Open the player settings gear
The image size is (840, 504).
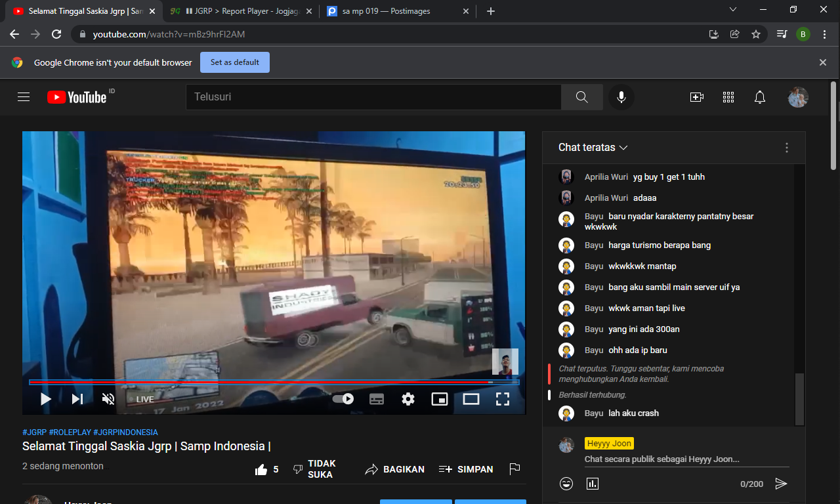click(x=408, y=399)
